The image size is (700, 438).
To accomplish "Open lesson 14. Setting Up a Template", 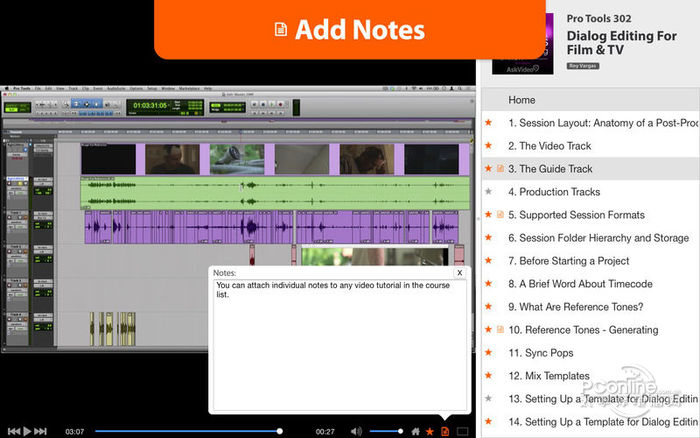I will coord(603,422).
